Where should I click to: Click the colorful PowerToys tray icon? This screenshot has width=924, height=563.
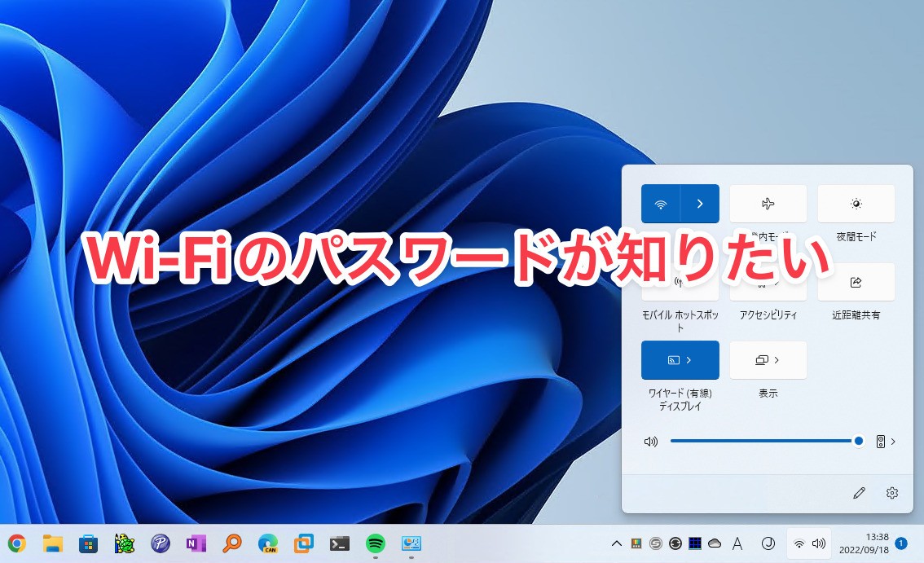636,543
